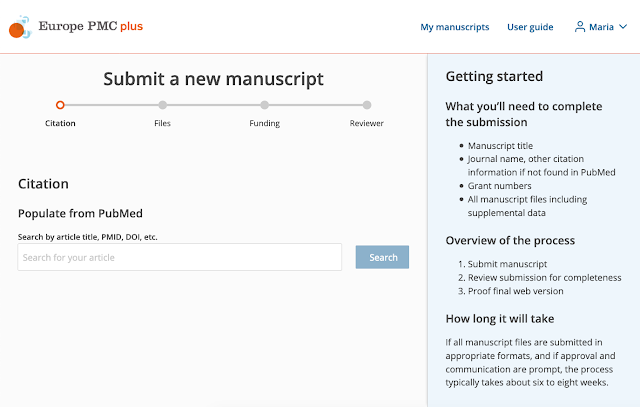Click the Europe PMC plus site title

[x=90, y=27]
